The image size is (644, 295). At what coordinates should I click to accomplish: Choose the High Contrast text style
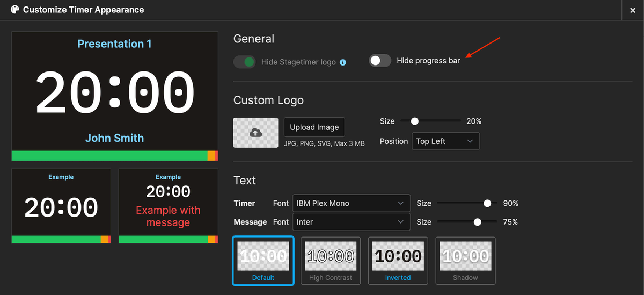(331, 261)
